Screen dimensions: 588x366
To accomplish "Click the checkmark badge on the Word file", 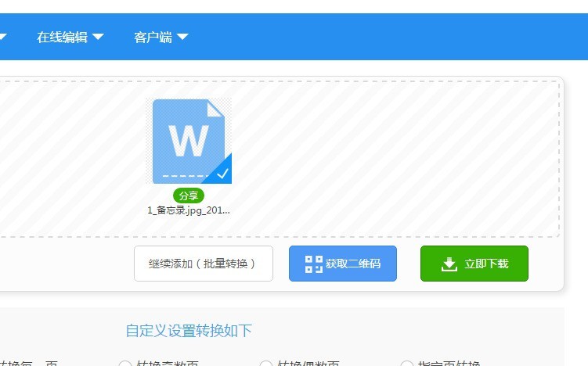I will (x=222, y=174).
